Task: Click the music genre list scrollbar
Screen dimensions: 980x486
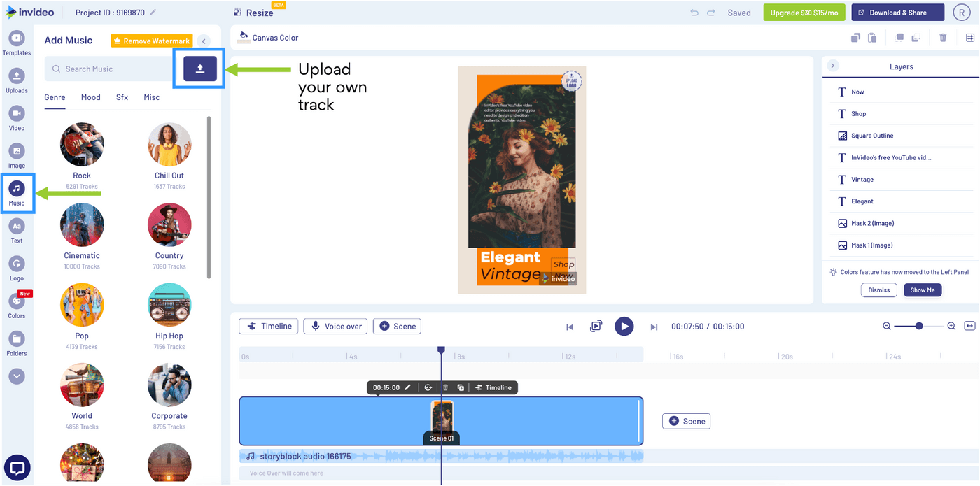Action: coord(209,198)
